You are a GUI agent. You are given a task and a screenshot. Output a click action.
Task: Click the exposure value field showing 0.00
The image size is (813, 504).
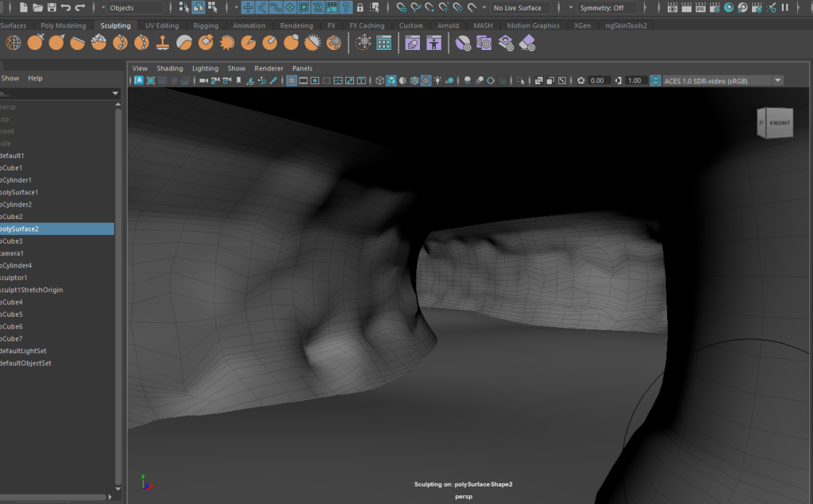tap(597, 80)
